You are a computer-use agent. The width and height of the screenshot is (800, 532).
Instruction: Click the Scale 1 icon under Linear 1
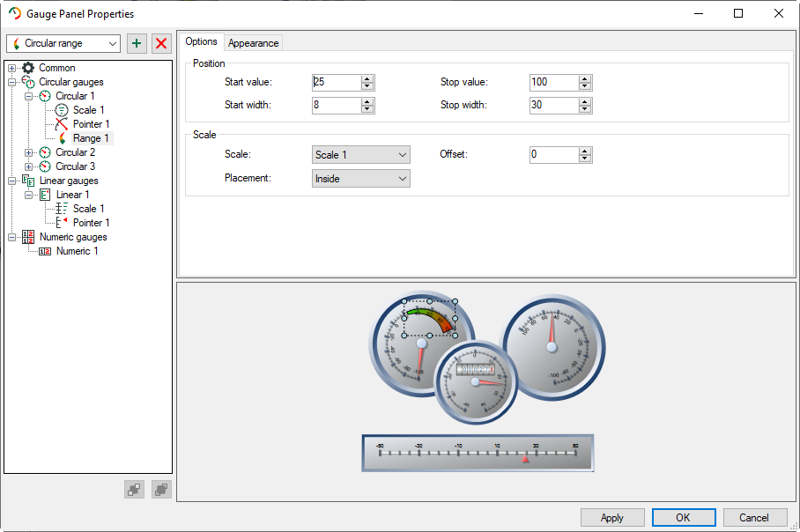pyautogui.click(x=62, y=209)
